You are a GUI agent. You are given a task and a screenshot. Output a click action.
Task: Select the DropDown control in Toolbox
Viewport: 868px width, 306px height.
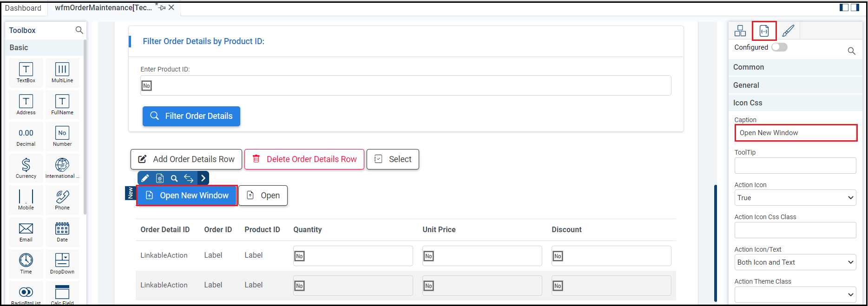tap(62, 263)
